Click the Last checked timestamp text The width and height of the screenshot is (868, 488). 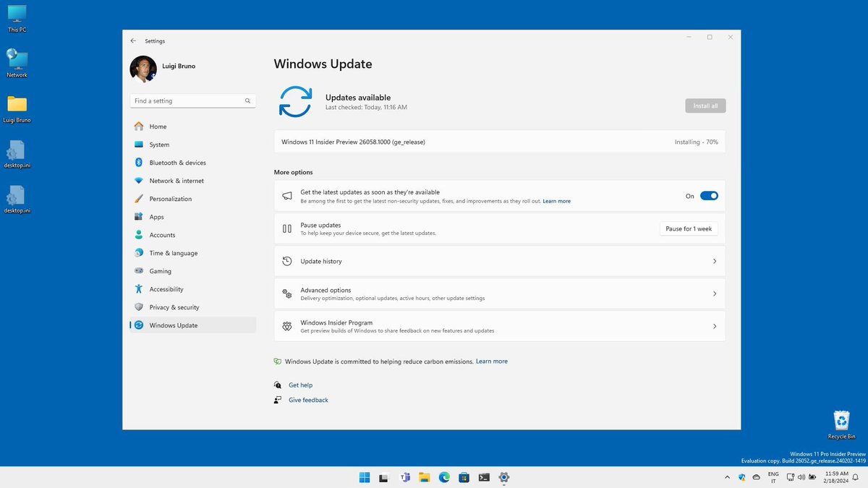click(x=366, y=107)
